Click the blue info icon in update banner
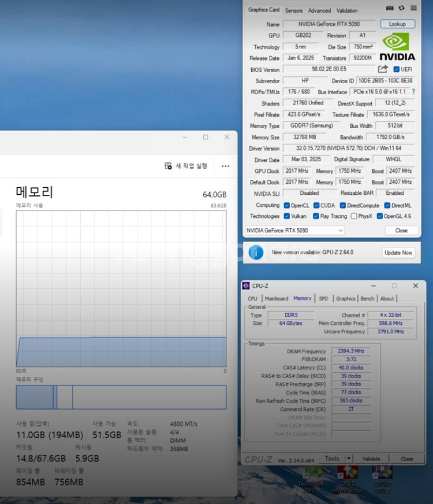 pos(256,253)
